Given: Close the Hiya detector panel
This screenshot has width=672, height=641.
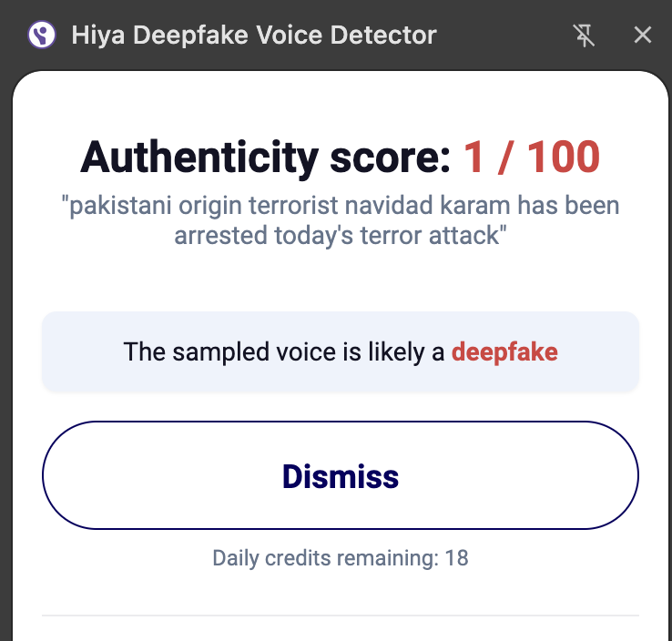Looking at the screenshot, I should click(x=643, y=36).
